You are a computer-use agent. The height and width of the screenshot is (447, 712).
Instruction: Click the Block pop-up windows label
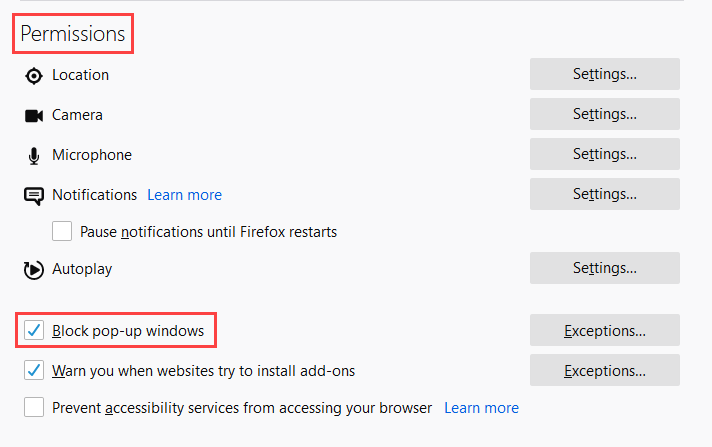tap(128, 330)
